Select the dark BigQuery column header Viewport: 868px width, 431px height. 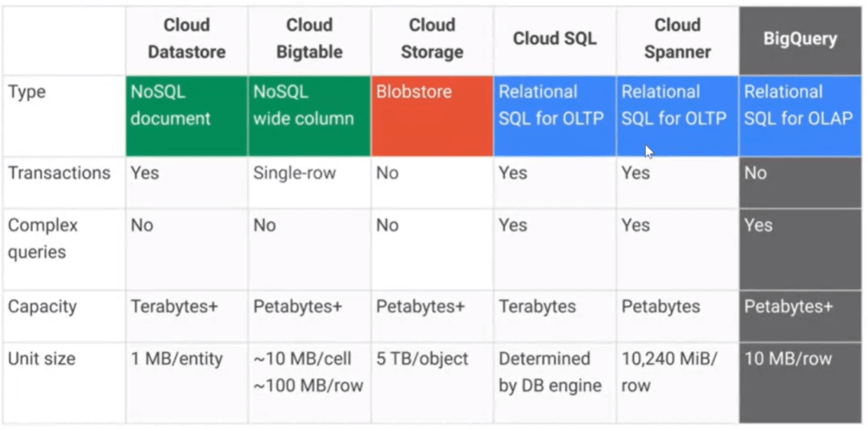tap(800, 38)
